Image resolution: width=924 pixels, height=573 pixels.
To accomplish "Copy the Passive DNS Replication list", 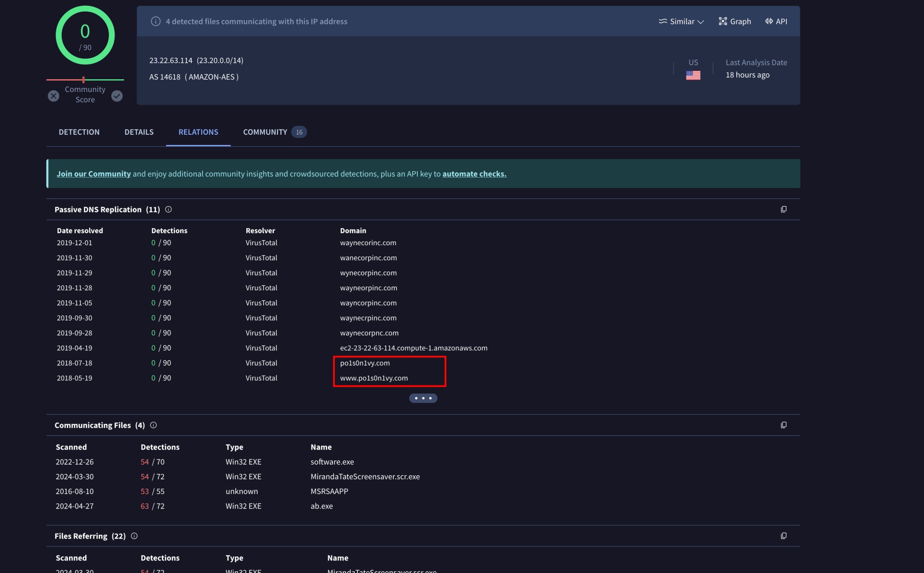I will (784, 209).
